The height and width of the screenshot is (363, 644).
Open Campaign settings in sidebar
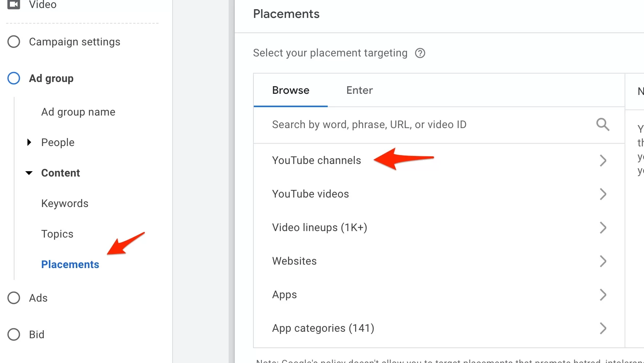[75, 42]
